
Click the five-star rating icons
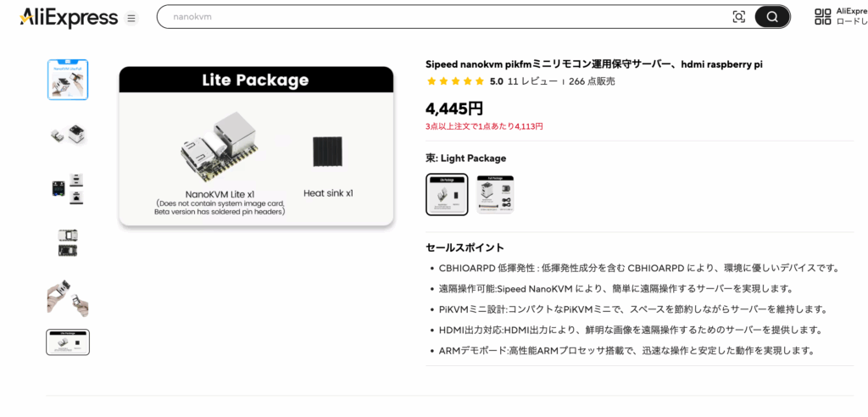pyautogui.click(x=455, y=81)
